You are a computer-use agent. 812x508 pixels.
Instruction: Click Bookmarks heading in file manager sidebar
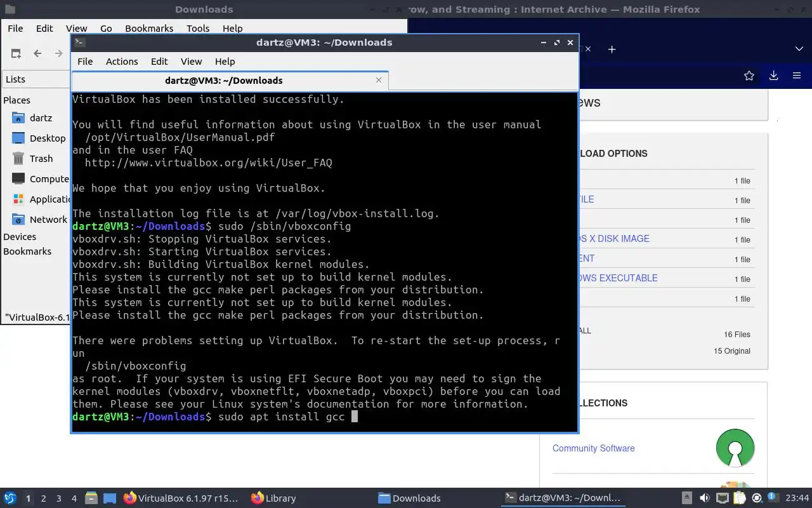[x=27, y=251]
